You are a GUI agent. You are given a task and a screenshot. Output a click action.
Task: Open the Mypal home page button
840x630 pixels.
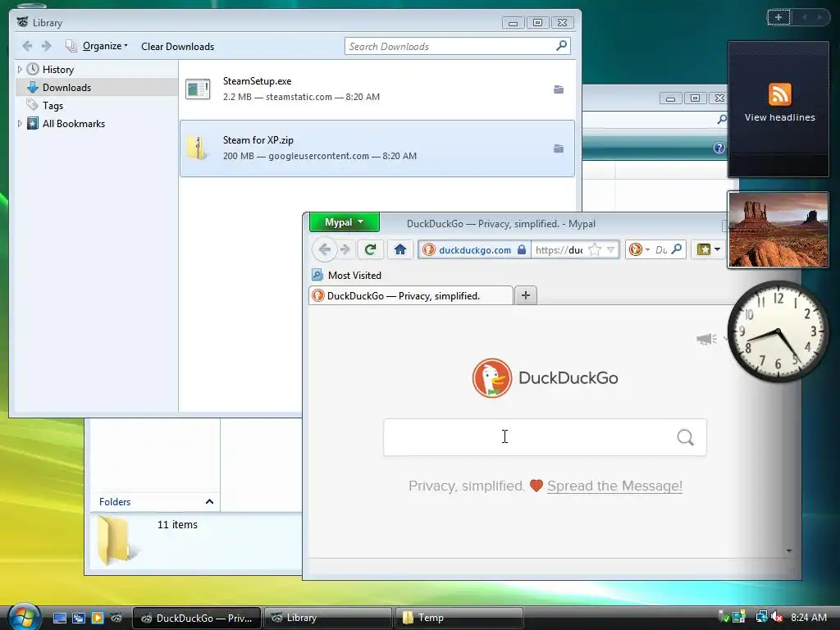399,249
